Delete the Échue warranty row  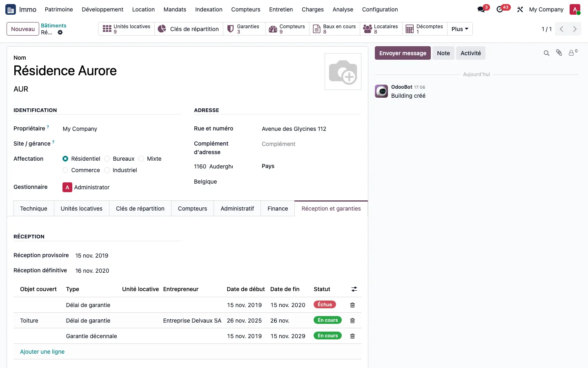pos(352,305)
